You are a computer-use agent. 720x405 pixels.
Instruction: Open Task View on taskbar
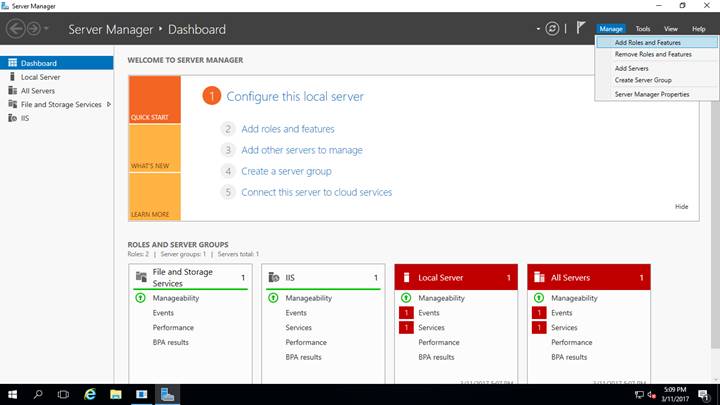(63, 394)
